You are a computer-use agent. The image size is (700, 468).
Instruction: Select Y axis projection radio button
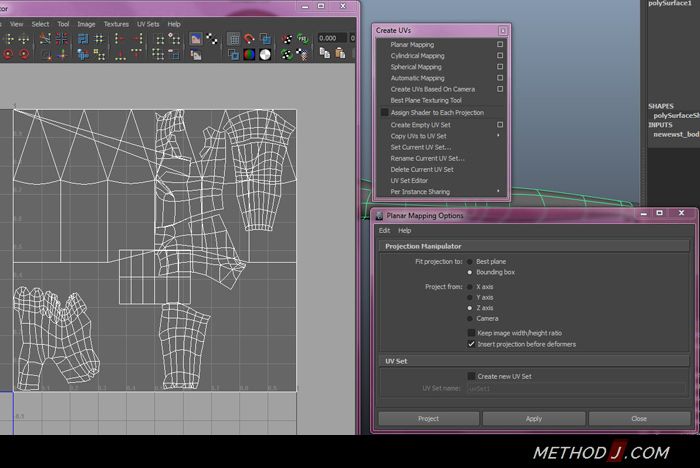click(470, 297)
